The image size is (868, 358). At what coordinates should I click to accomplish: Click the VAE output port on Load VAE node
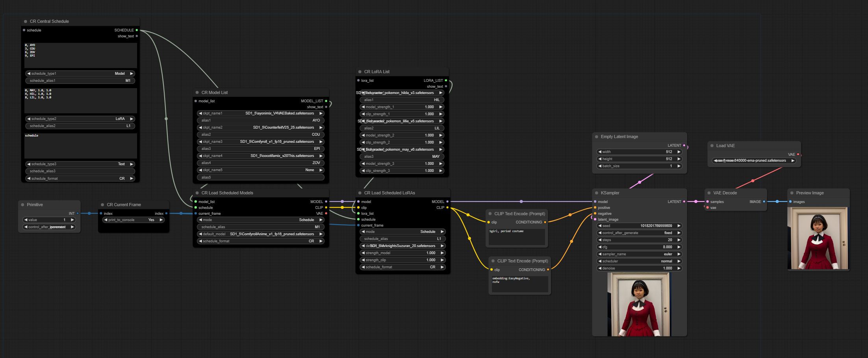[x=798, y=155]
